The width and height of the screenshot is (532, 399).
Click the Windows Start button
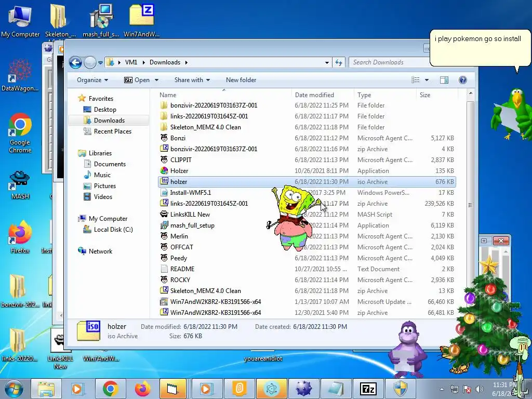coord(14,389)
